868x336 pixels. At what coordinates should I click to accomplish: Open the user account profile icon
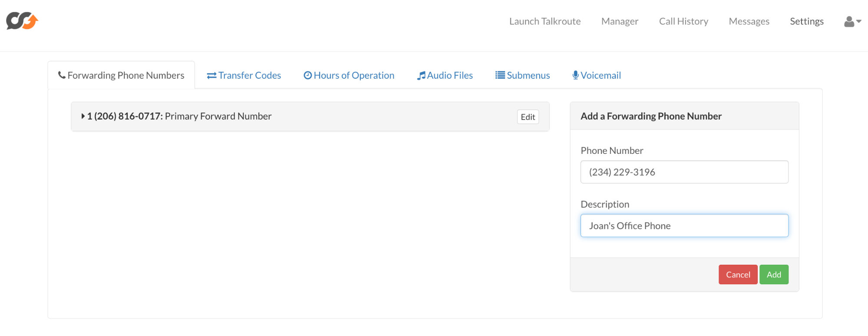pyautogui.click(x=849, y=22)
